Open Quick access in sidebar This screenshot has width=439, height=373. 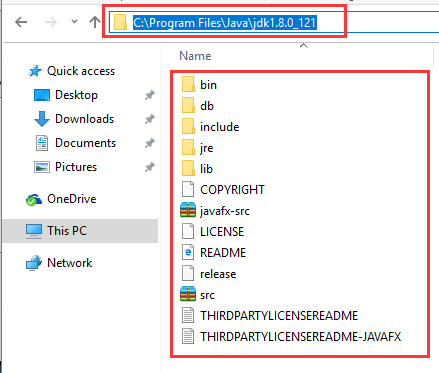coord(81,71)
